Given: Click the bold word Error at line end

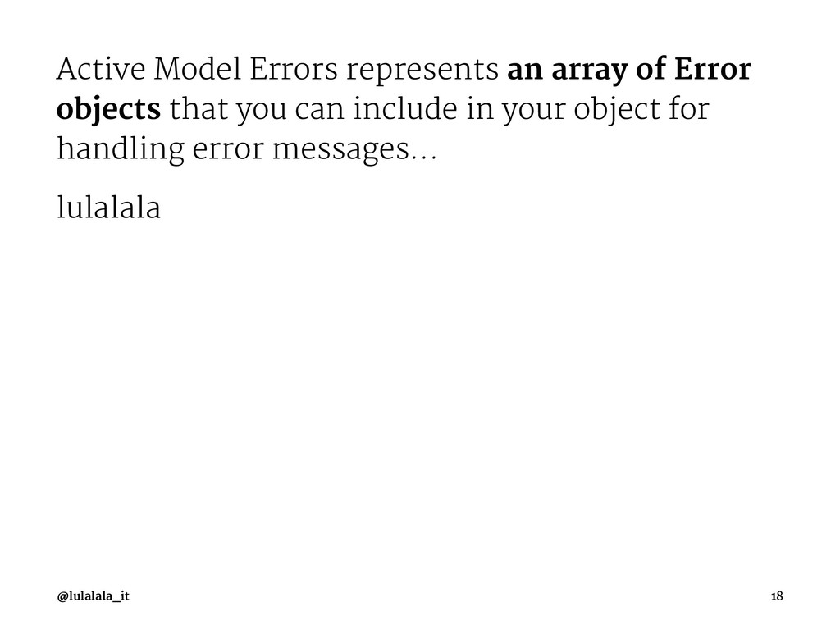Looking at the screenshot, I should 713,69.
